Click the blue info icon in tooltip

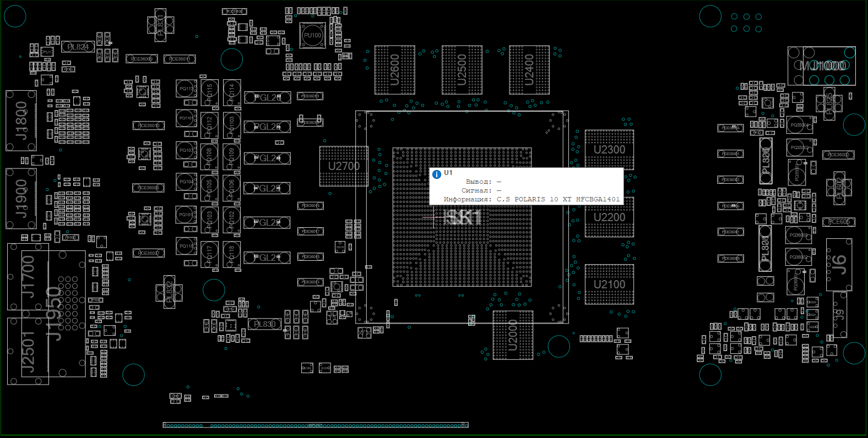pos(437,174)
